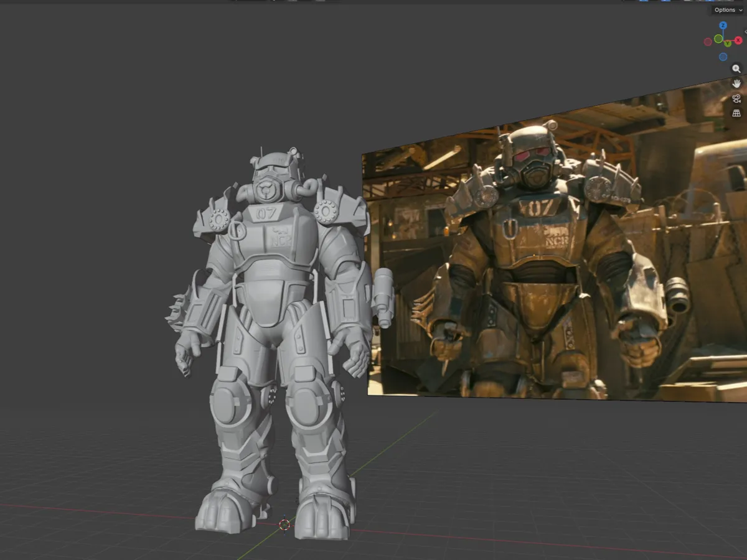
Task: Open the Options dropdown
Action: (728, 10)
